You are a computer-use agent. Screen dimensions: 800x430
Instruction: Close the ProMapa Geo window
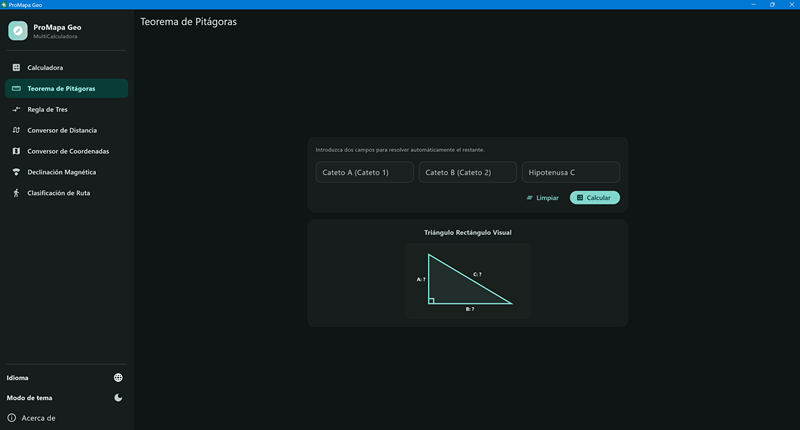coord(791,5)
